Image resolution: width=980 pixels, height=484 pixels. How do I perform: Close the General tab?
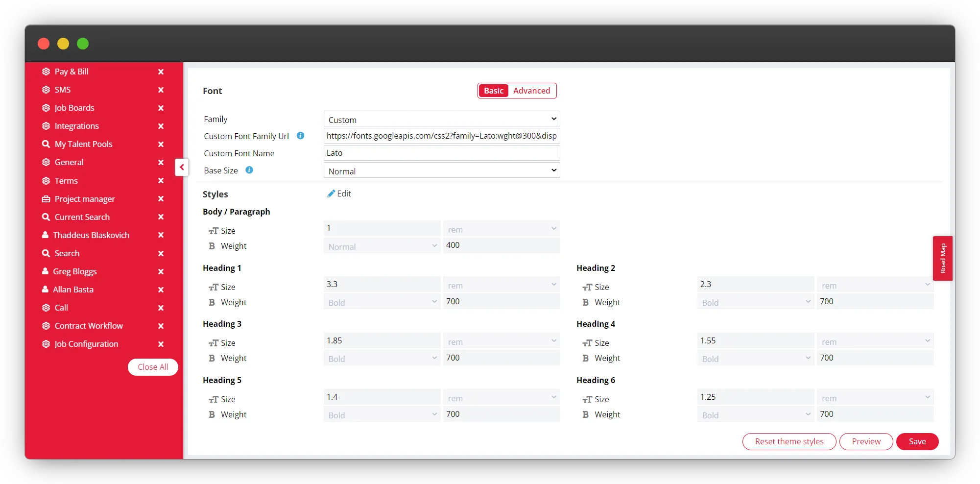click(x=161, y=162)
